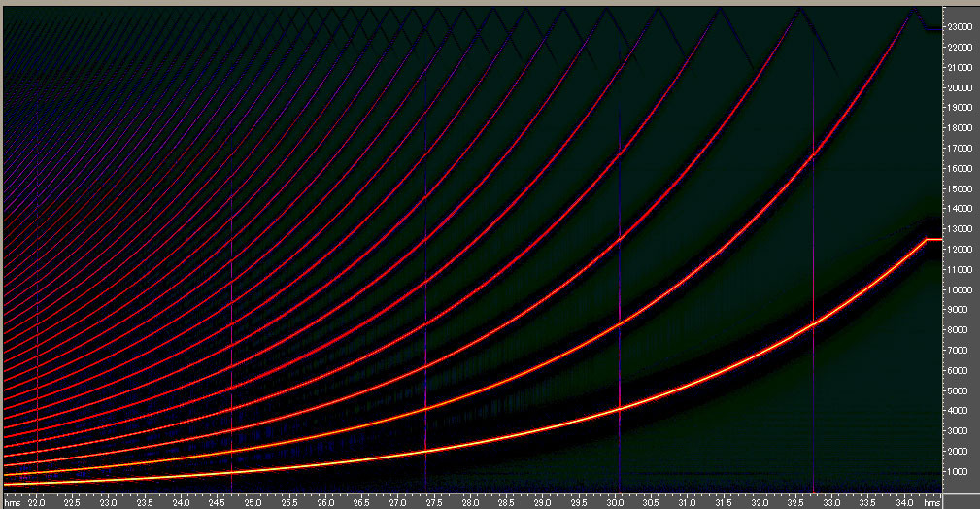The width and height of the screenshot is (980, 509).
Task: Click the 13000 frequency scale label
Action: tap(962, 229)
